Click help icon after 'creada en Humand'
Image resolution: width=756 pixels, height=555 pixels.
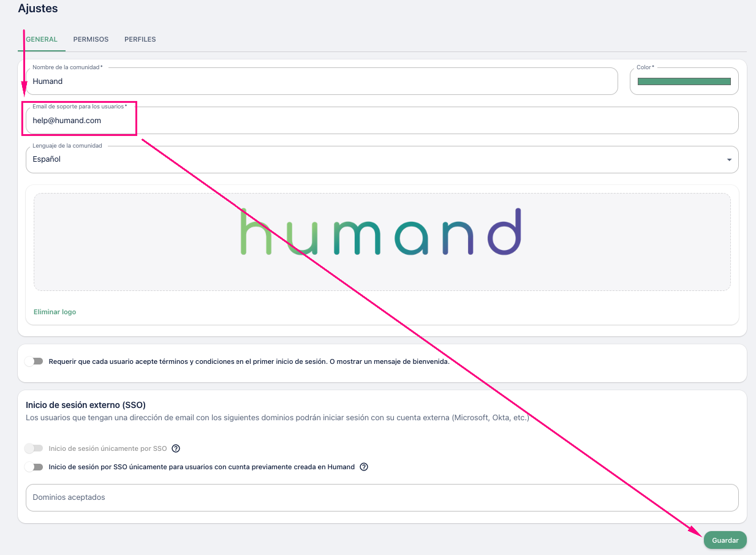coord(364,467)
